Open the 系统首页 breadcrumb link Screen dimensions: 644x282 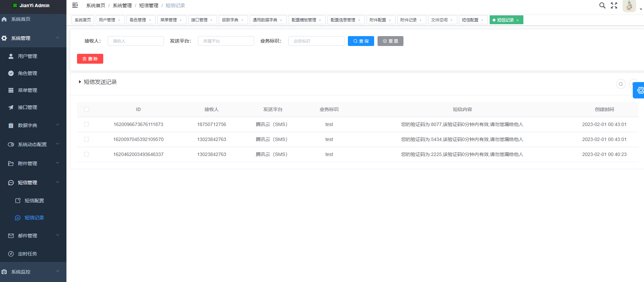click(96, 5)
